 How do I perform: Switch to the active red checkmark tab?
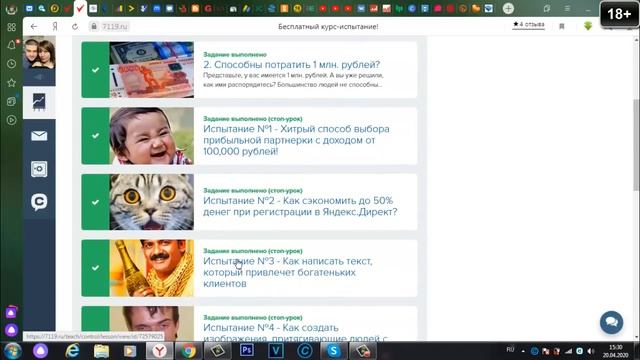pos(80,8)
